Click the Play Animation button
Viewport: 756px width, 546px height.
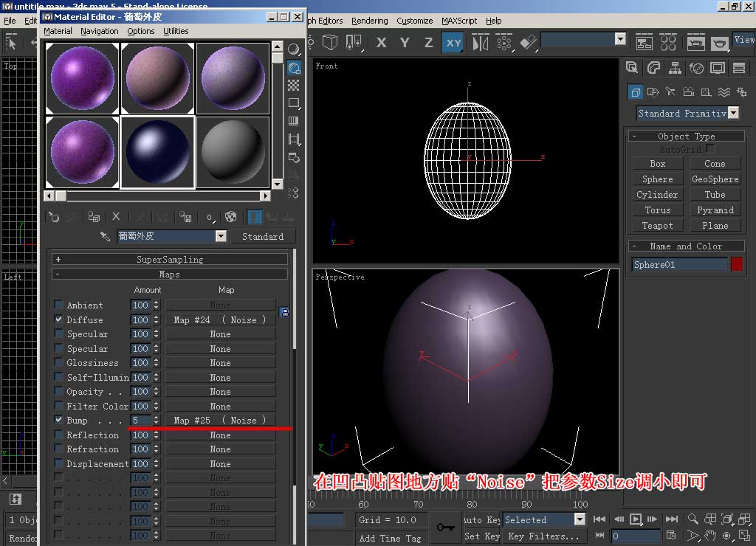point(636,519)
